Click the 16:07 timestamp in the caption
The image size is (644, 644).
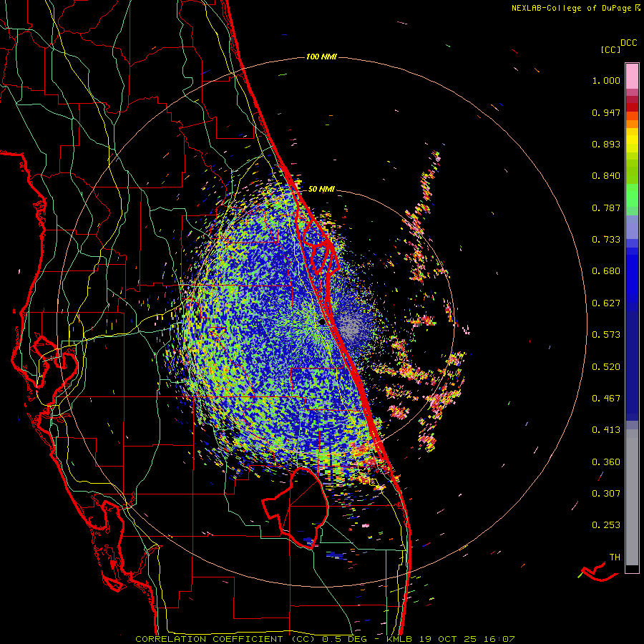499,639
